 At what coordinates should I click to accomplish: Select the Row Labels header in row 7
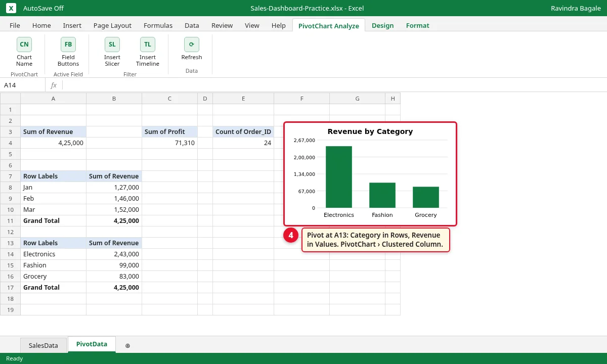click(x=54, y=176)
